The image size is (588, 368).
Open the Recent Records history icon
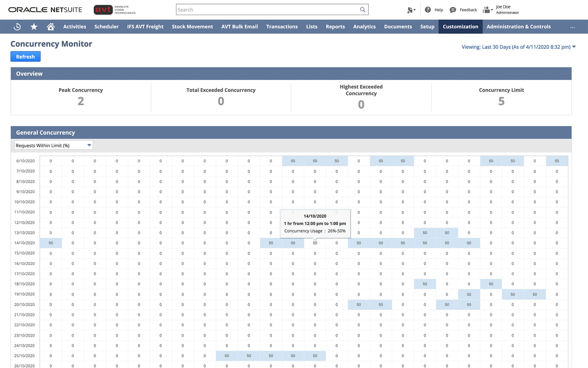[x=17, y=27]
